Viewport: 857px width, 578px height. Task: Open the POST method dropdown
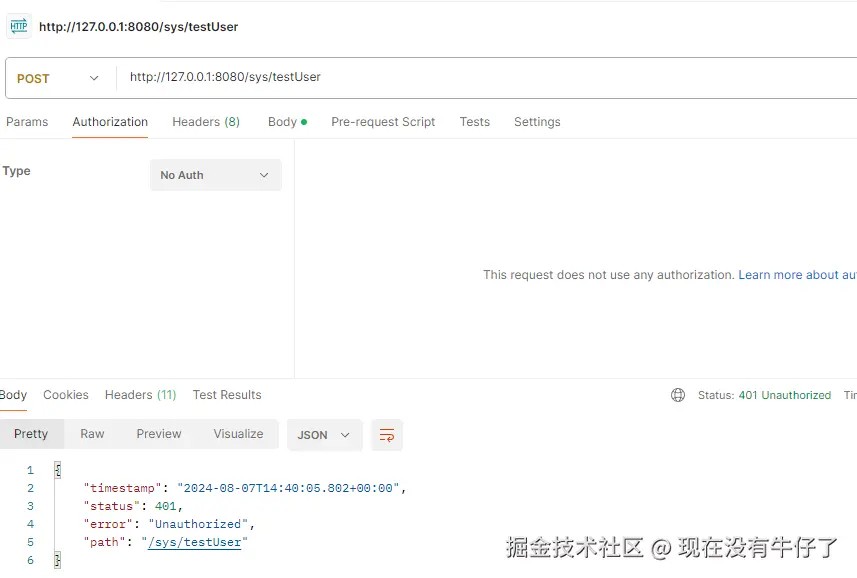point(58,79)
